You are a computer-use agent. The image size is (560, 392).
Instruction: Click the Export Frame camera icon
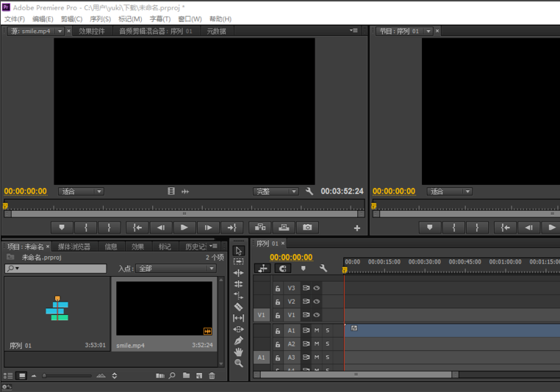[x=307, y=228]
